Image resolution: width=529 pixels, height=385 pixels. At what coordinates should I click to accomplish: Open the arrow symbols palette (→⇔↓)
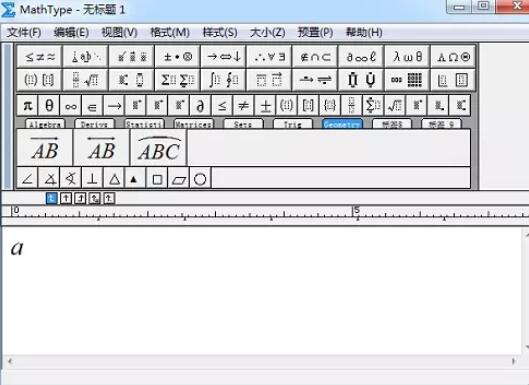click(223, 56)
